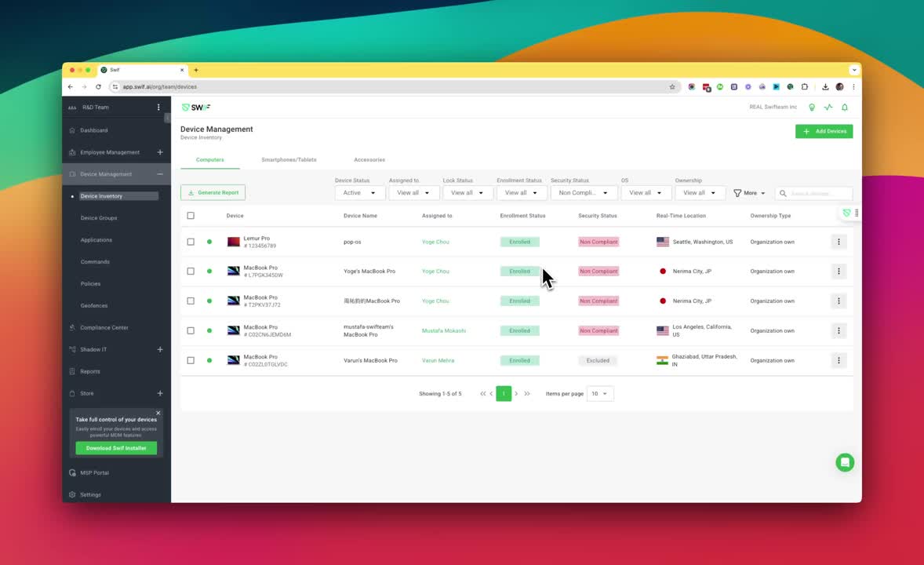This screenshot has width=924, height=565.
Task: Reload the browser page
Action: [98, 86]
